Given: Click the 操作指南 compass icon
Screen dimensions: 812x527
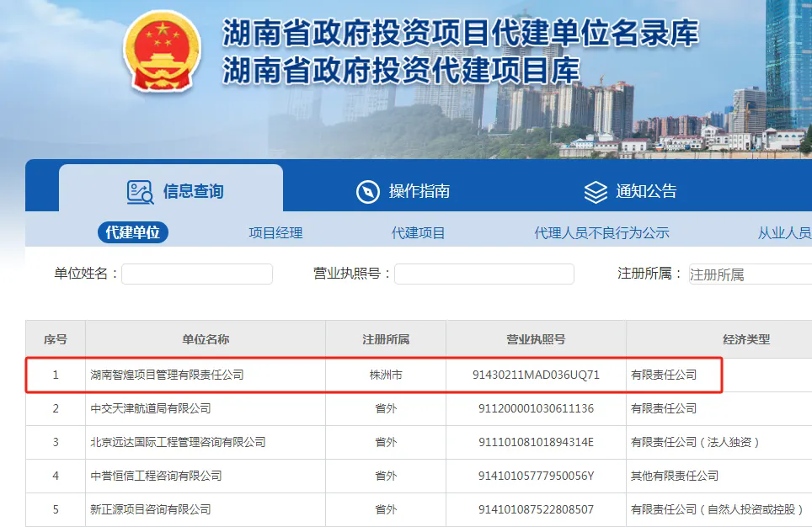Looking at the screenshot, I should tap(368, 192).
